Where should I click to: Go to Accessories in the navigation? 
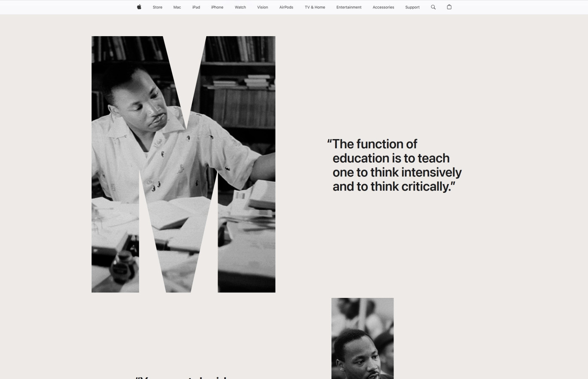pyautogui.click(x=383, y=7)
